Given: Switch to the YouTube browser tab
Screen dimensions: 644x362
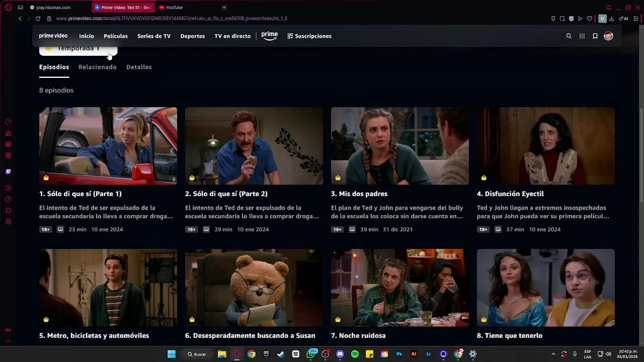Looking at the screenshot, I should click(x=186, y=8).
